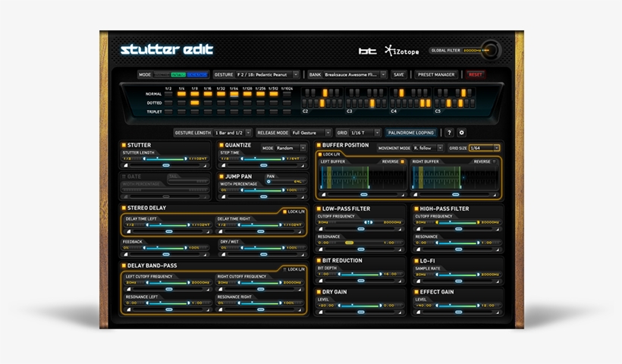Open the Gesture Length dropdown
The height and width of the screenshot is (364, 622).
click(233, 133)
